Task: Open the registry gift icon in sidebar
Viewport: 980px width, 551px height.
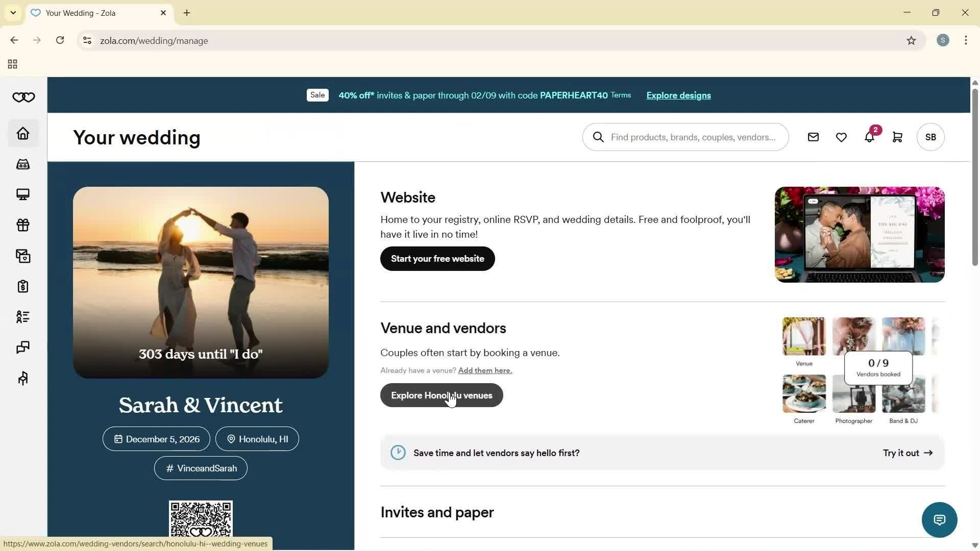Action: 23,225
